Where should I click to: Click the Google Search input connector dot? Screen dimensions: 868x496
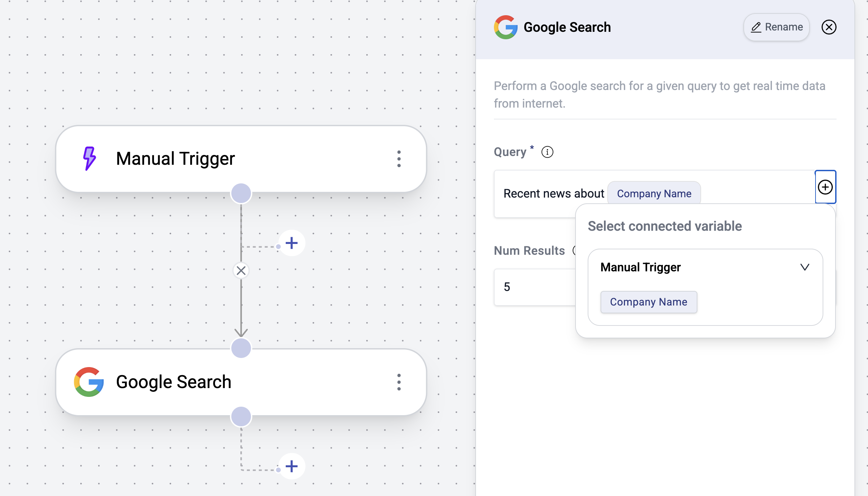[x=241, y=348]
